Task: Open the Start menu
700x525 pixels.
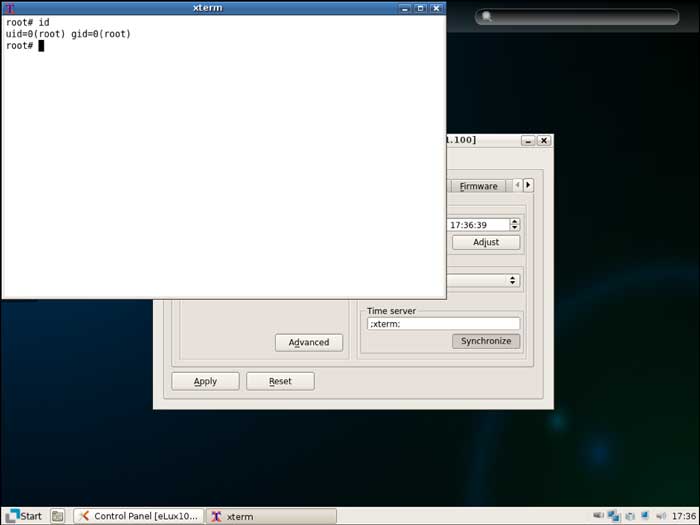Action: (24, 516)
